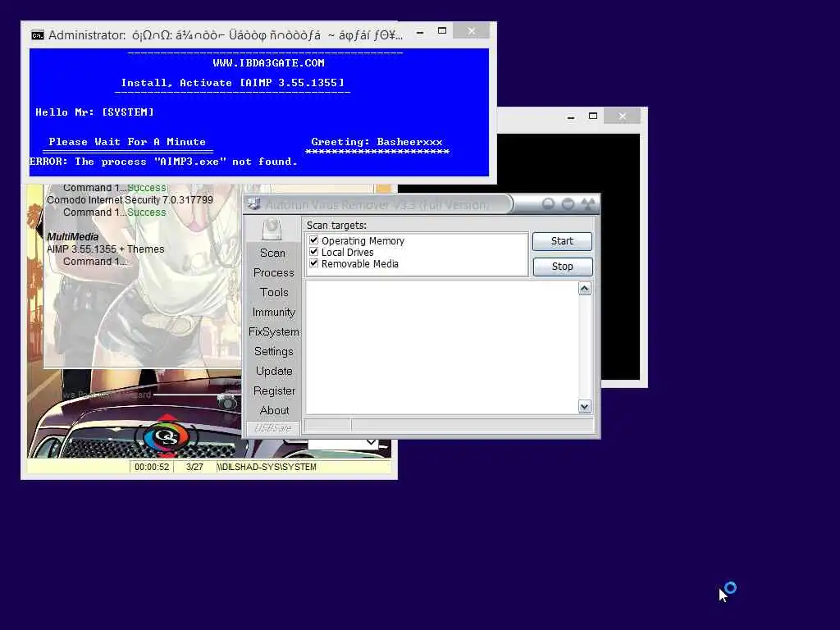Click the Command 1... line under AIMP
Viewport: 840px width, 630px height.
tap(95, 262)
